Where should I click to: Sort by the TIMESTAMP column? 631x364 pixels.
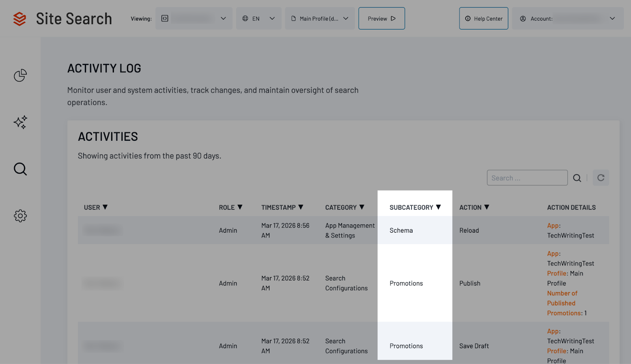[282, 207]
